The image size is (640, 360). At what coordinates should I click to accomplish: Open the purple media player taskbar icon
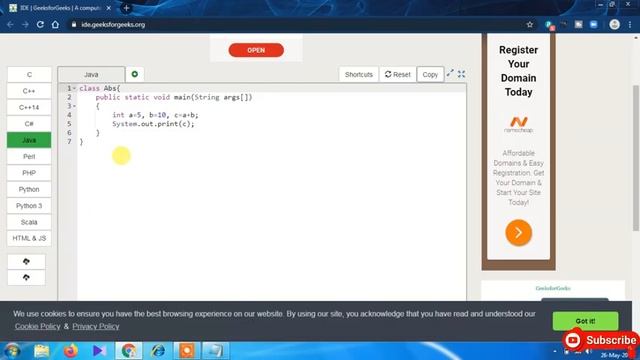pos(99,351)
